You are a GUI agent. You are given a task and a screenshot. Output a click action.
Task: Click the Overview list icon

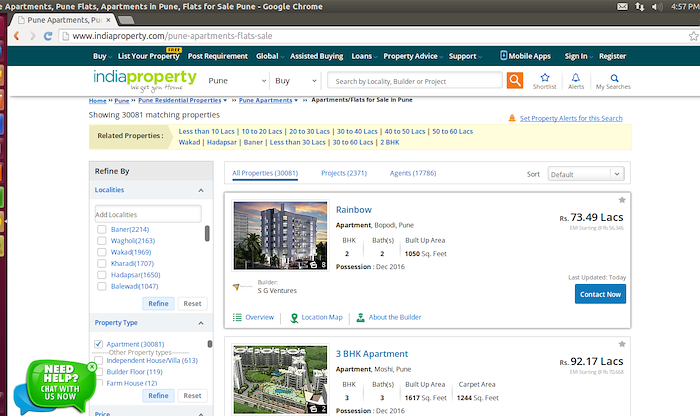237,317
